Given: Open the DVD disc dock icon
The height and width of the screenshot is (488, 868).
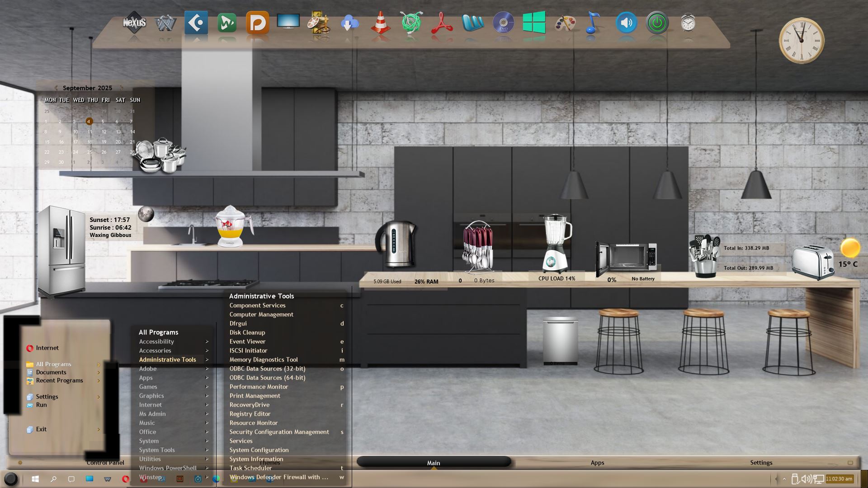Looking at the screenshot, I should pyautogui.click(x=503, y=23).
